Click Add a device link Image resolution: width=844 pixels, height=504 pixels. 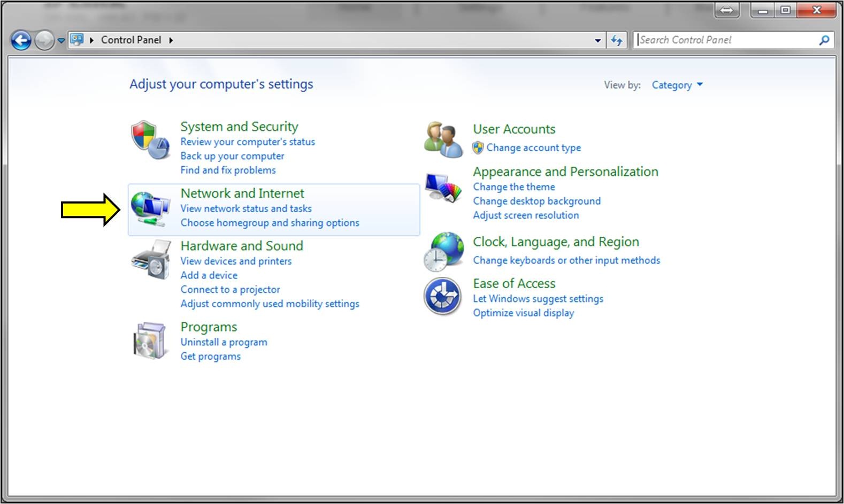[209, 275]
